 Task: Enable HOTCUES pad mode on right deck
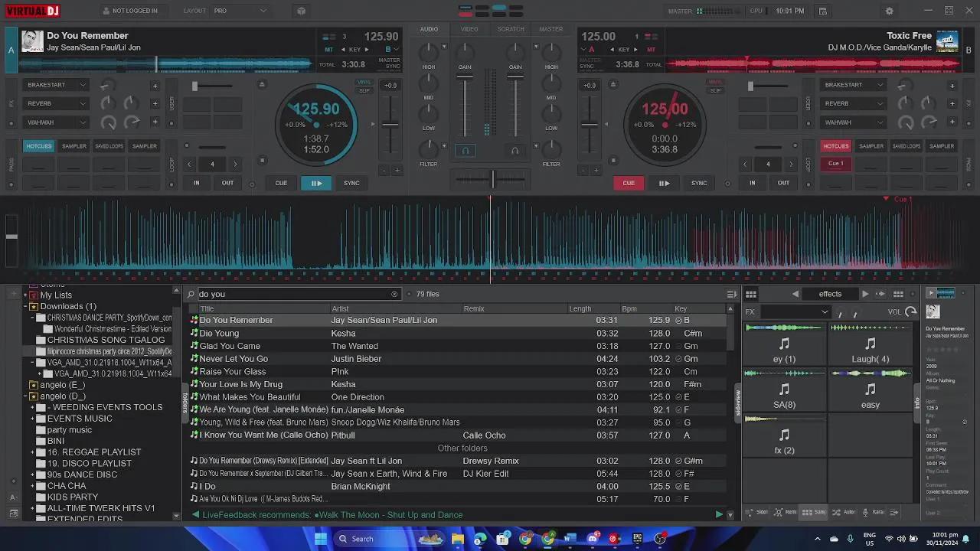coord(835,146)
